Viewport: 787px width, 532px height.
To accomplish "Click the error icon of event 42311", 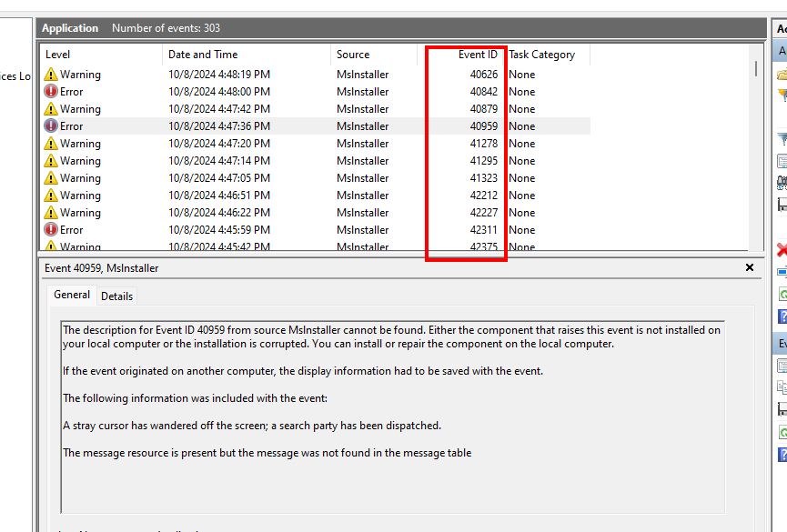I will point(51,230).
